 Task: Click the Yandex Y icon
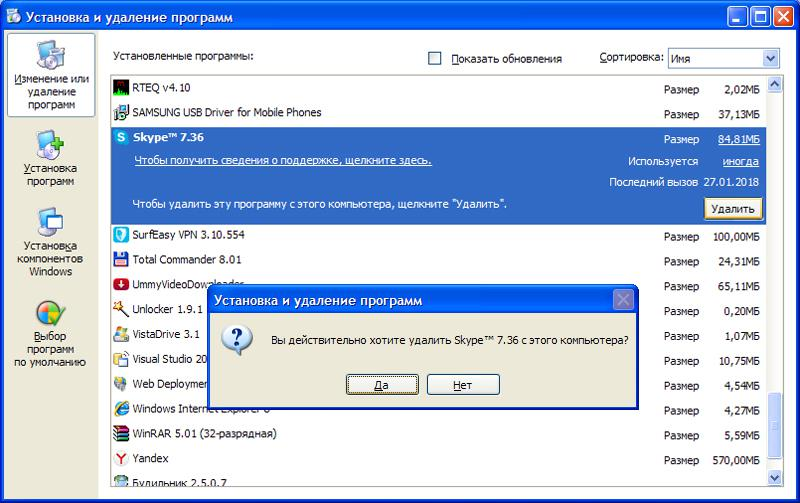[121, 458]
